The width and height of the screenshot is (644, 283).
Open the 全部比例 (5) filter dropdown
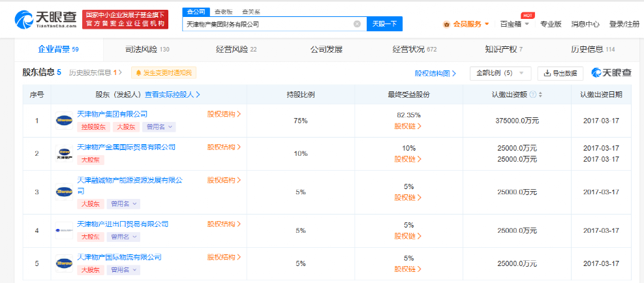pos(500,74)
